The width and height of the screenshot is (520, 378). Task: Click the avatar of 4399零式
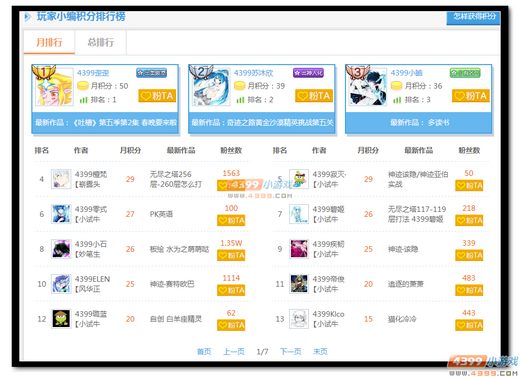[61, 214]
